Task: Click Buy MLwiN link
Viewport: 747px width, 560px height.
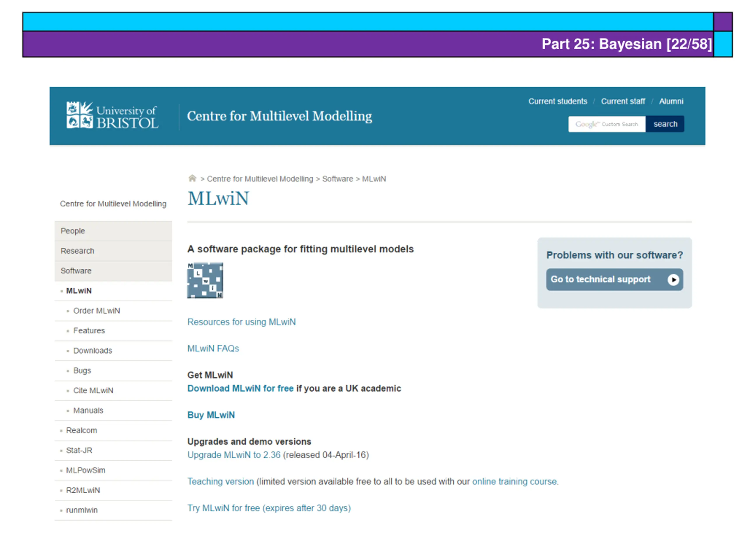Action: pos(211,415)
